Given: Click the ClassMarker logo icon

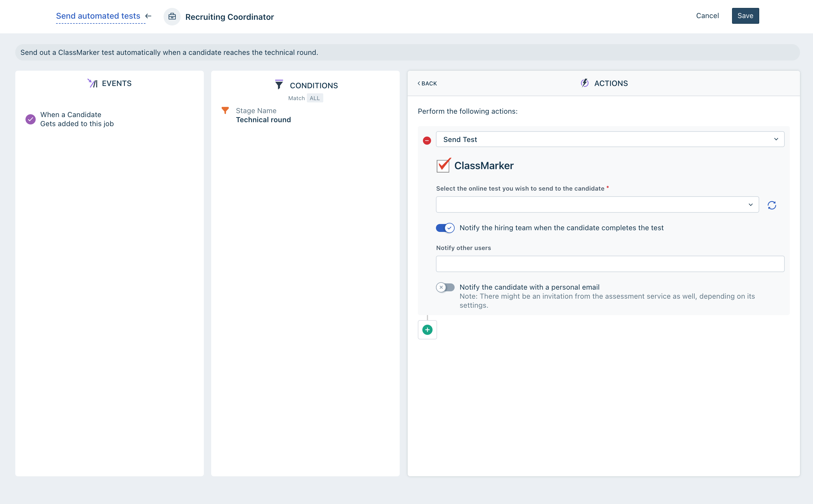Looking at the screenshot, I should point(443,165).
